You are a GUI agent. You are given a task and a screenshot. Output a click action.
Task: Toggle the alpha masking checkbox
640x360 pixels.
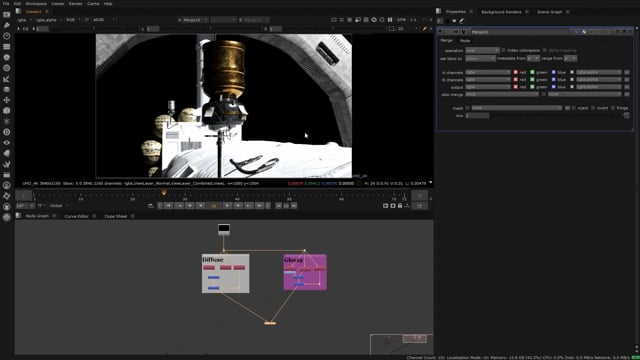click(544, 50)
